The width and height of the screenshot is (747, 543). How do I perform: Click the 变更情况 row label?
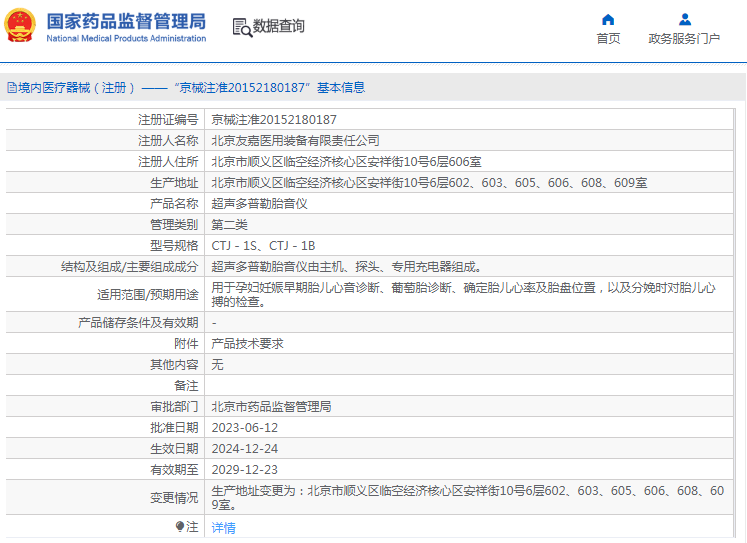(174, 498)
